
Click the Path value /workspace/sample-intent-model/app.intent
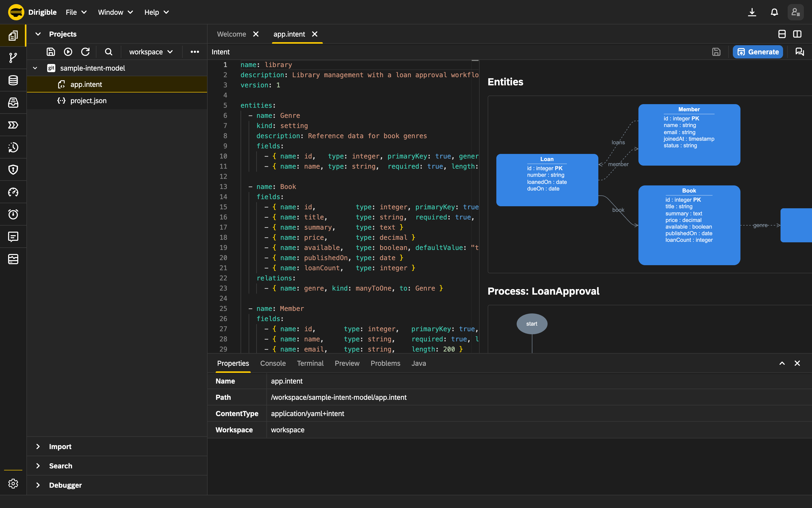pos(339,397)
